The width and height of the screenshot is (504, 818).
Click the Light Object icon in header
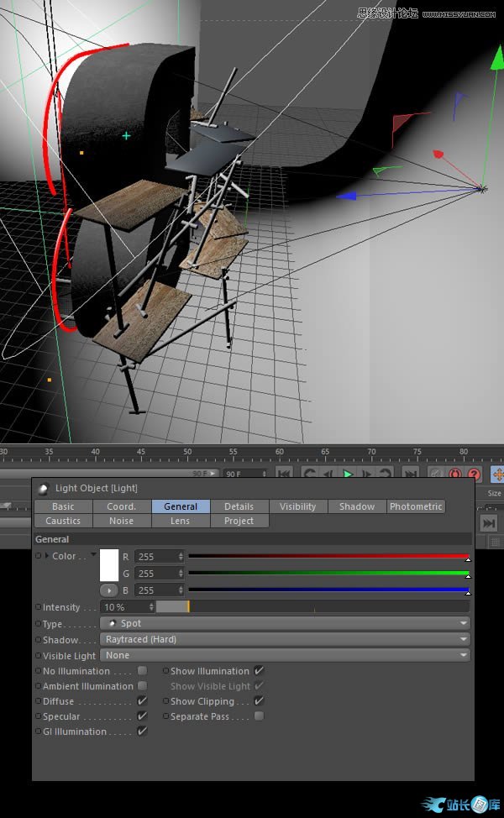coord(44,488)
